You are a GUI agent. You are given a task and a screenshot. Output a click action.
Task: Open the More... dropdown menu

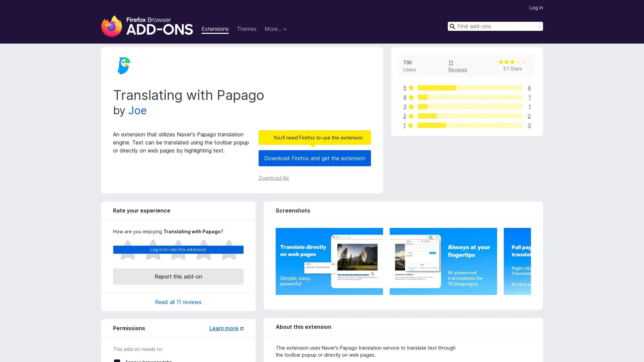point(275,29)
